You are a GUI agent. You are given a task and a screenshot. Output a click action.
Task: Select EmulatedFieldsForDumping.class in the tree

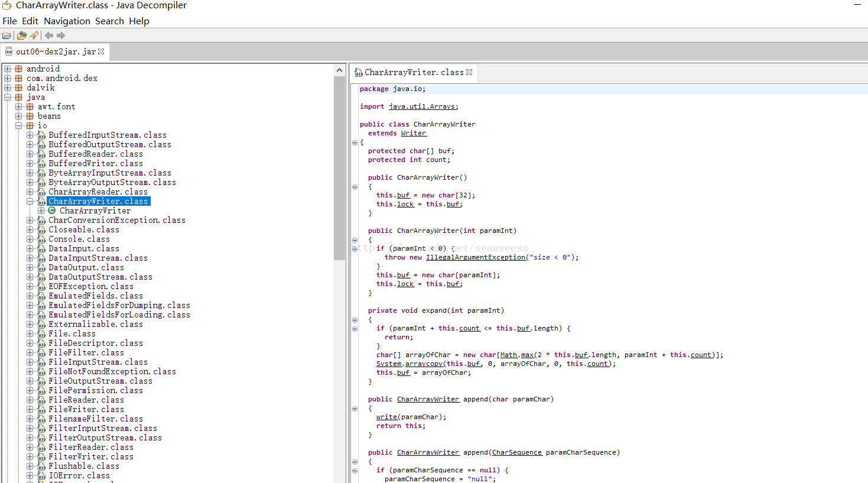(x=119, y=305)
